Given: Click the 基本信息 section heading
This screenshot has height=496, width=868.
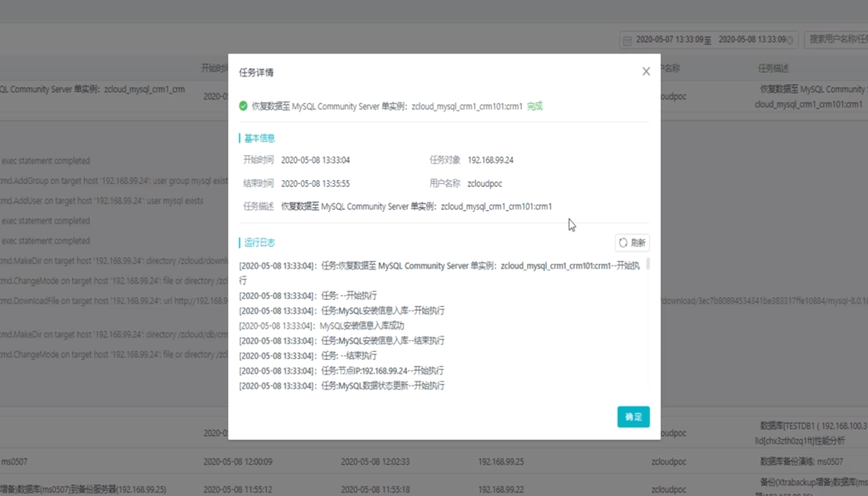Looking at the screenshot, I should coord(260,138).
